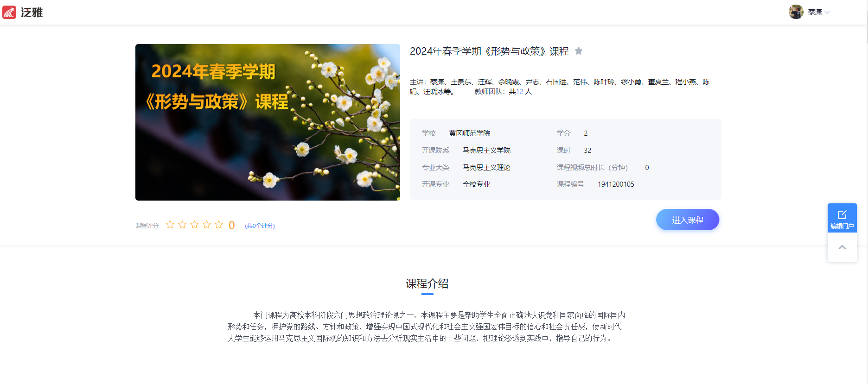Click the red 泛雅 logo icon
Viewport: 868px width, 384px height.
point(9,12)
